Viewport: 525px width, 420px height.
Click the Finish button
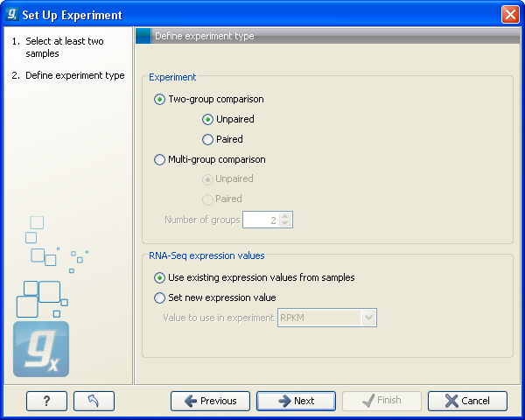point(381,401)
